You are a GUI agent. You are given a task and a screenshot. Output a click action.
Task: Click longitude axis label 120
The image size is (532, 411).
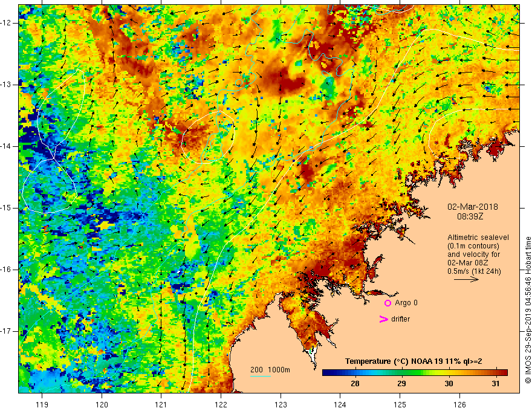point(102,404)
